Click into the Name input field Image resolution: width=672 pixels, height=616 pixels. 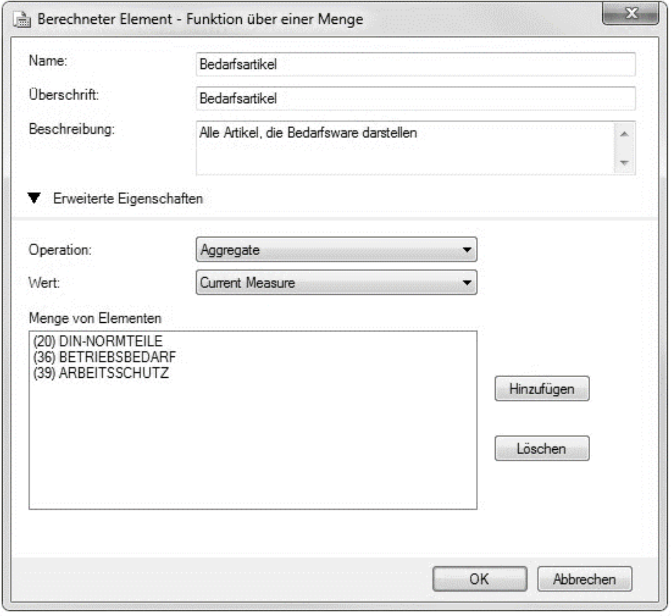click(416, 64)
